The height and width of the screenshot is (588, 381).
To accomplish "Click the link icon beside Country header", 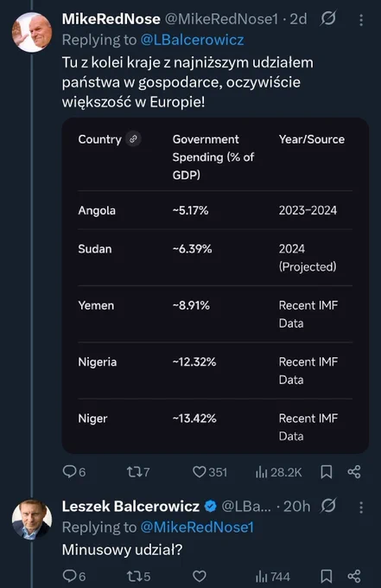I will [133, 139].
